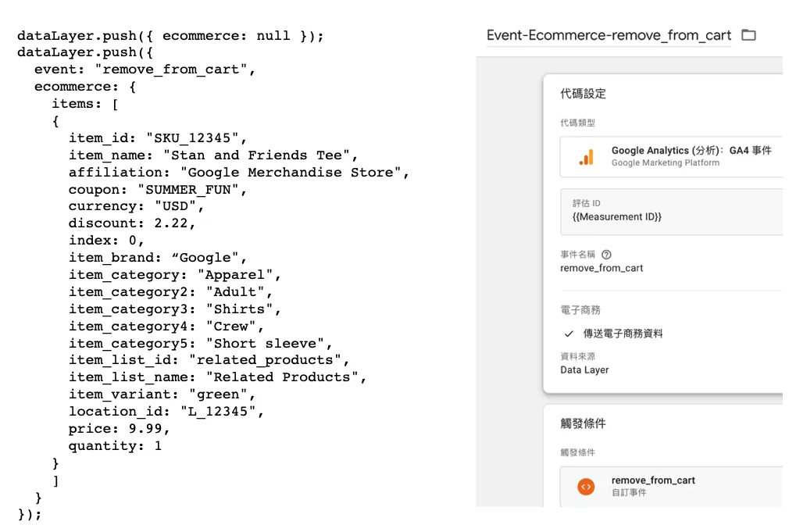Image resolution: width=796 pixels, height=532 pixels.
Task: Select the Google Analytics GA4 事件 tag type
Action: click(x=671, y=157)
